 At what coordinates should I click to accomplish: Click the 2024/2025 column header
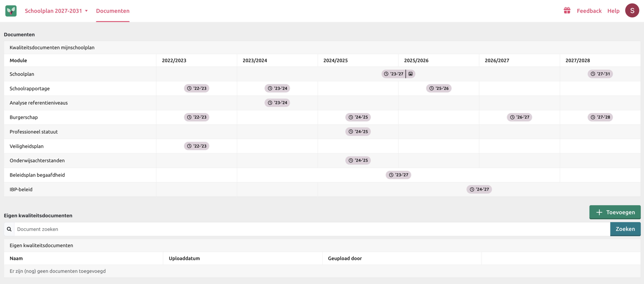point(335,60)
